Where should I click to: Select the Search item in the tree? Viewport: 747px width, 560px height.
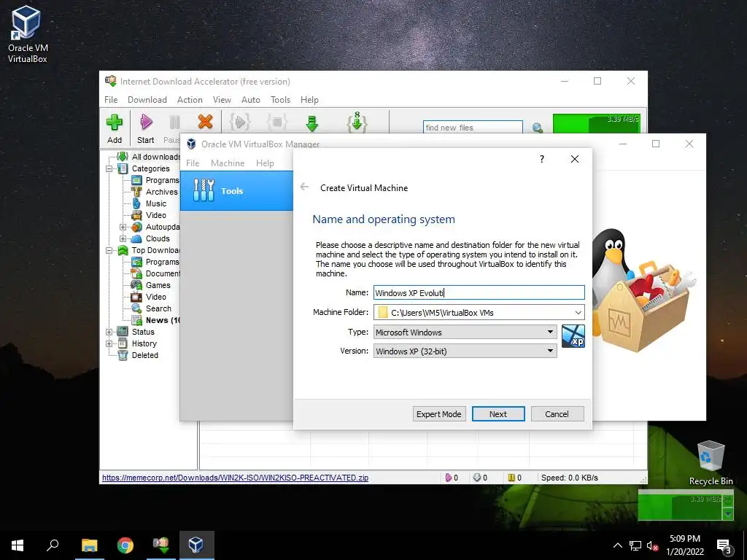[x=158, y=308]
